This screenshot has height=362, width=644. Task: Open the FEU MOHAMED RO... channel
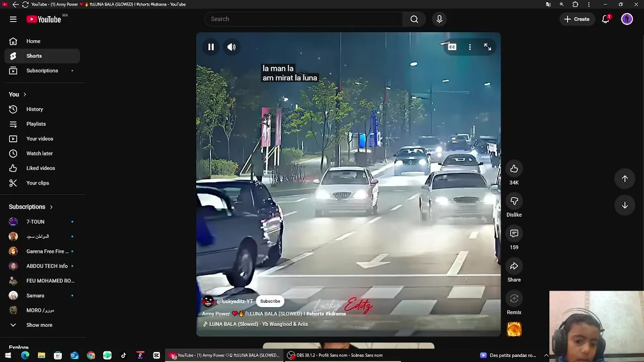(42, 281)
